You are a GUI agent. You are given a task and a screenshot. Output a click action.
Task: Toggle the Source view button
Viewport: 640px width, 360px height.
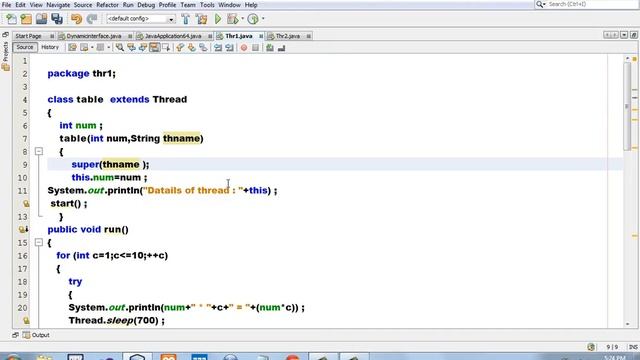(x=25, y=47)
